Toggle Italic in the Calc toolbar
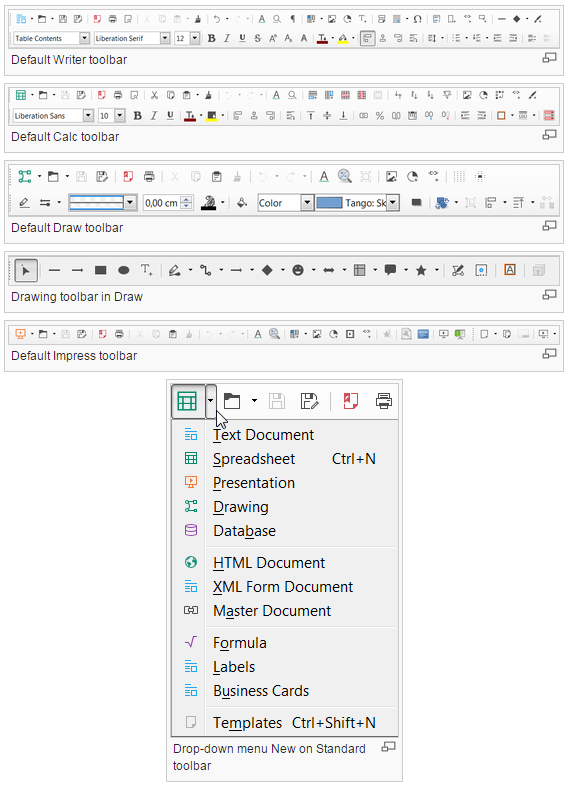Viewport: 573px width, 797px height. click(x=154, y=116)
